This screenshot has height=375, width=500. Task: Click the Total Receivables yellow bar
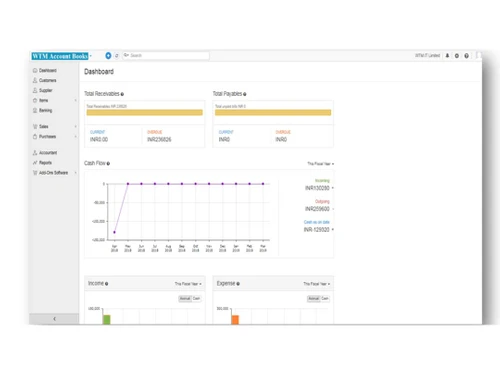coord(145,113)
